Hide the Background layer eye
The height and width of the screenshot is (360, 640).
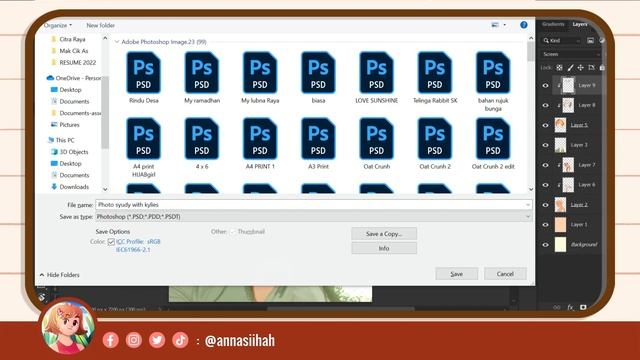545,244
